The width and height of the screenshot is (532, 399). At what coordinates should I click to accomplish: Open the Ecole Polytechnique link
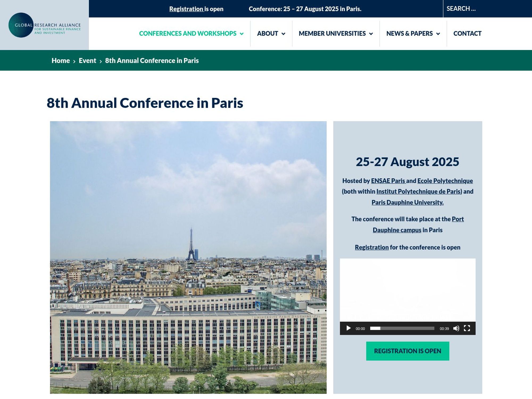[445, 181]
